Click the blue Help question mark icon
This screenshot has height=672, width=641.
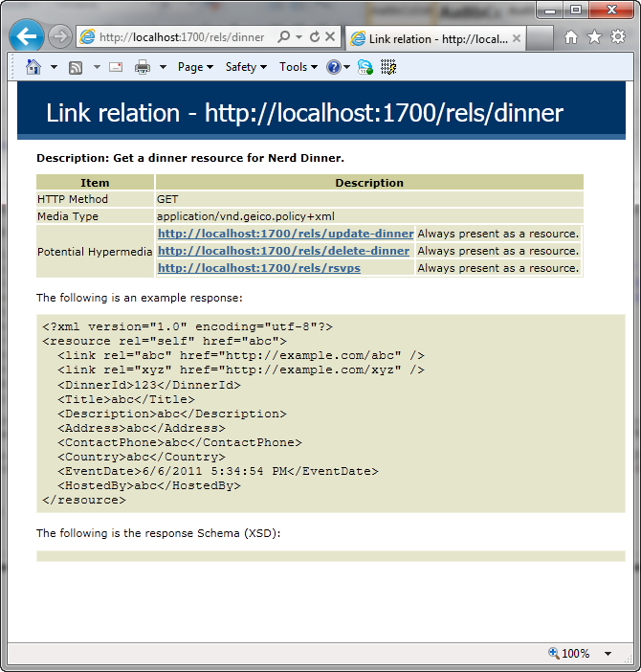pos(334,67)
